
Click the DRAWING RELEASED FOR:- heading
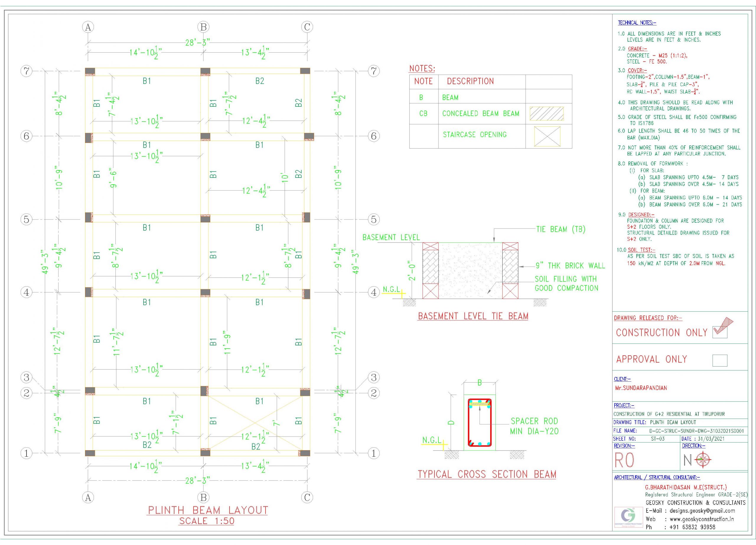pos(648,318)
